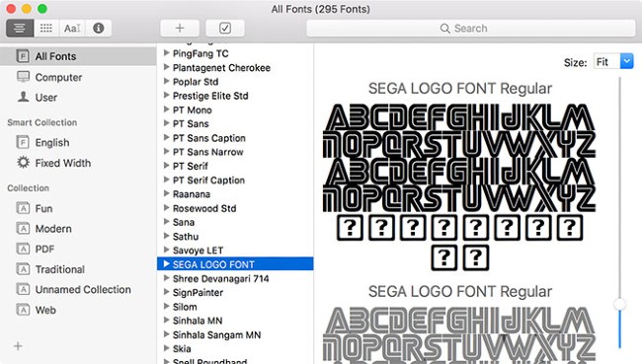
Task: Click Fixed Width gear icon
Action: [x=23, y=163]
